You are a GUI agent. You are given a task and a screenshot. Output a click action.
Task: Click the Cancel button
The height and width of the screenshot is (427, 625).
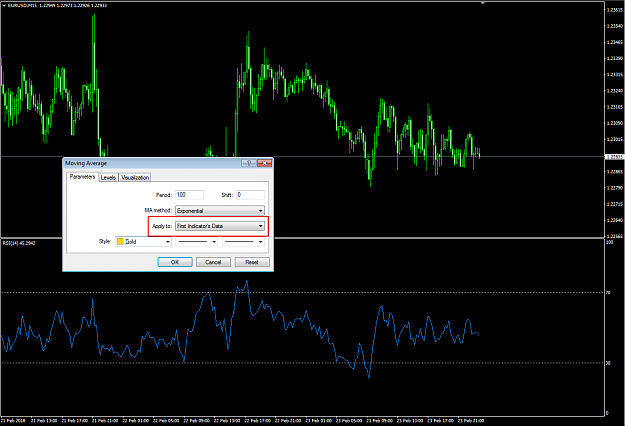pos(213,262)
